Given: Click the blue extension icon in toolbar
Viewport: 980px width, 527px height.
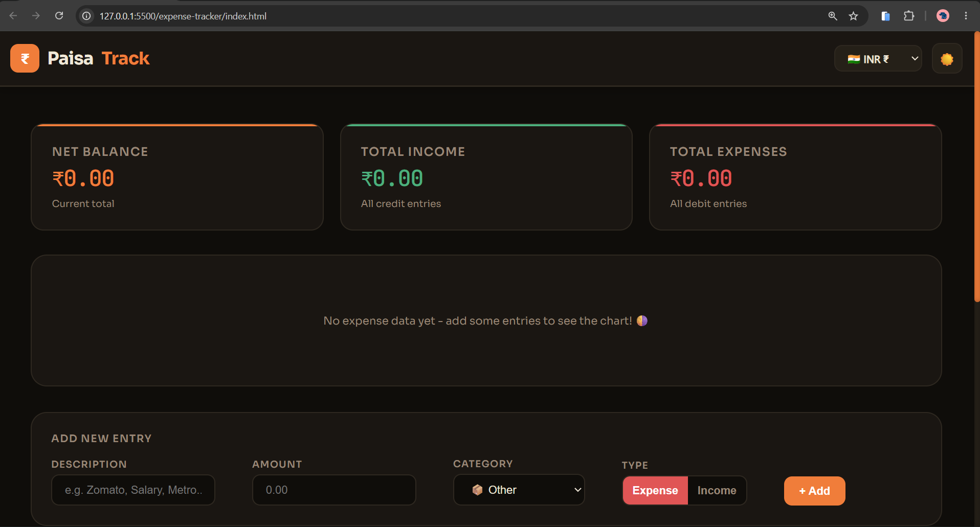Looking at the screenshot, I should [885, 16].
